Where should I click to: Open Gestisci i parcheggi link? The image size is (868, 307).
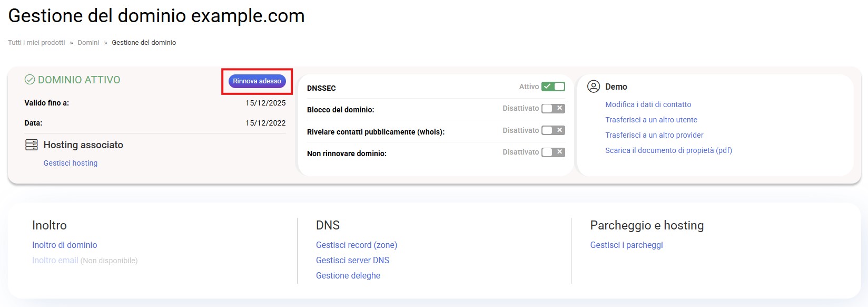[626, 245]
